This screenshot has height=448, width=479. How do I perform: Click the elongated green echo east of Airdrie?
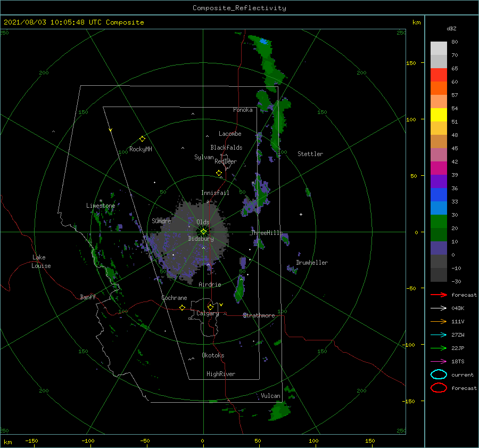click(x=240, y=289)
